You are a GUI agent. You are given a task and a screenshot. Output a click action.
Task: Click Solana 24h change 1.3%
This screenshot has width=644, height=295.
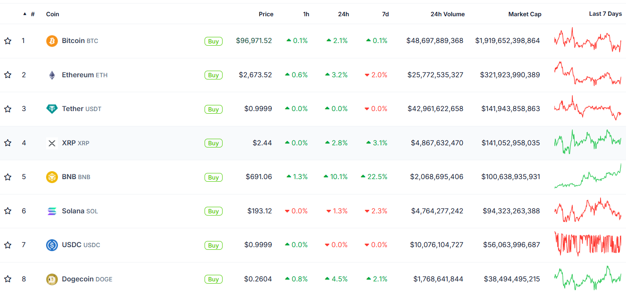click(x=337, y=211)
